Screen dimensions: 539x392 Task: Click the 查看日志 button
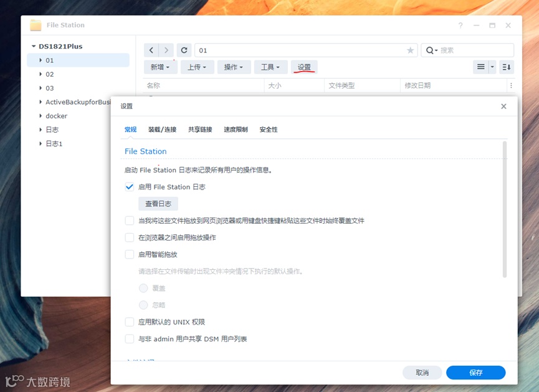[x=158, y=204]
